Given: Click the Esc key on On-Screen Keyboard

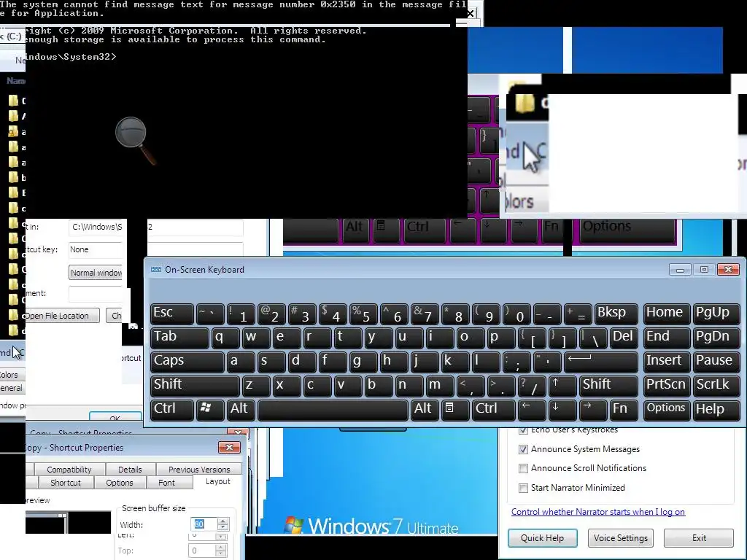Looking at the screenshot, I should point(172,314).
